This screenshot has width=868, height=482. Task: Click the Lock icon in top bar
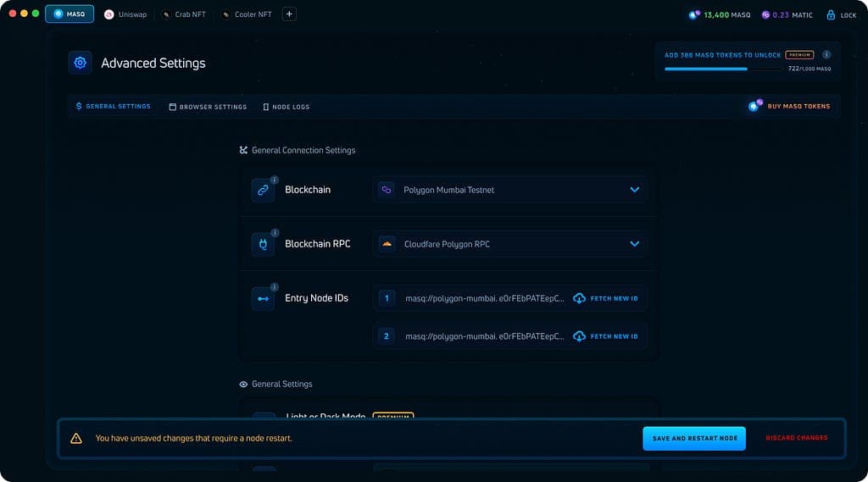[x=831, y=14]
